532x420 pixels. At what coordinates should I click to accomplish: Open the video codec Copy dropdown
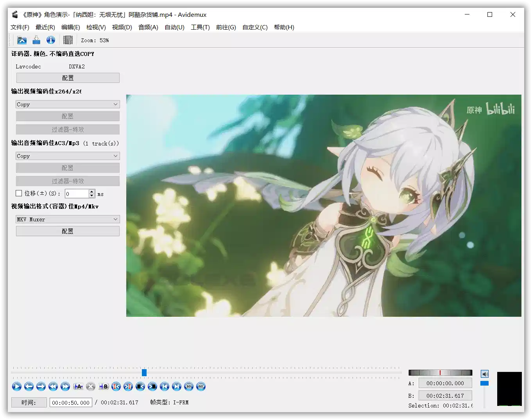[x=67, y=104]
